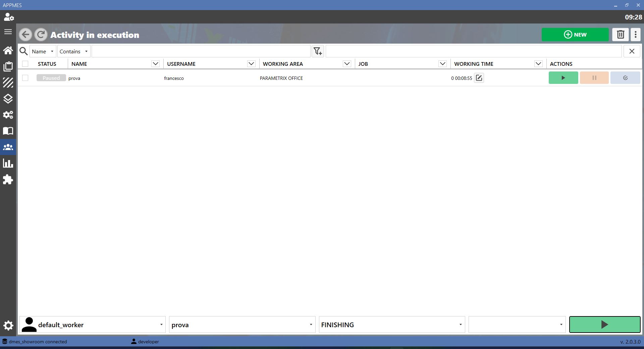This screenshot has width=644, height=349.
Task: Open the Contains condition dropdown
Action: coord(73,51)
